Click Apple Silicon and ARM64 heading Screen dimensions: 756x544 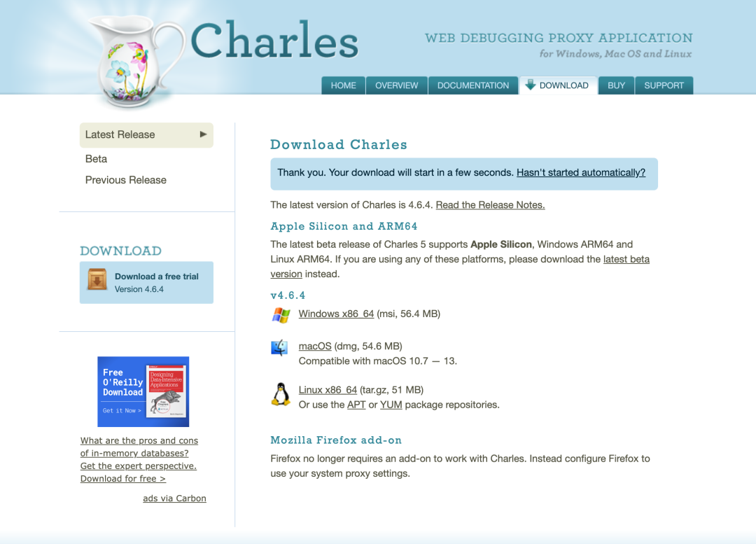(x=344, y=226)
